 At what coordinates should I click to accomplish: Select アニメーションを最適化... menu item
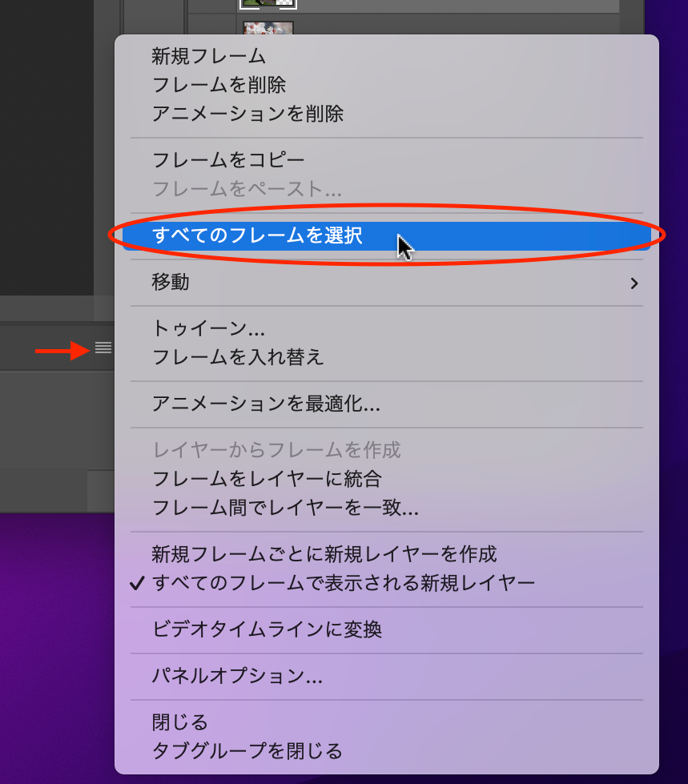coord(387,404)
